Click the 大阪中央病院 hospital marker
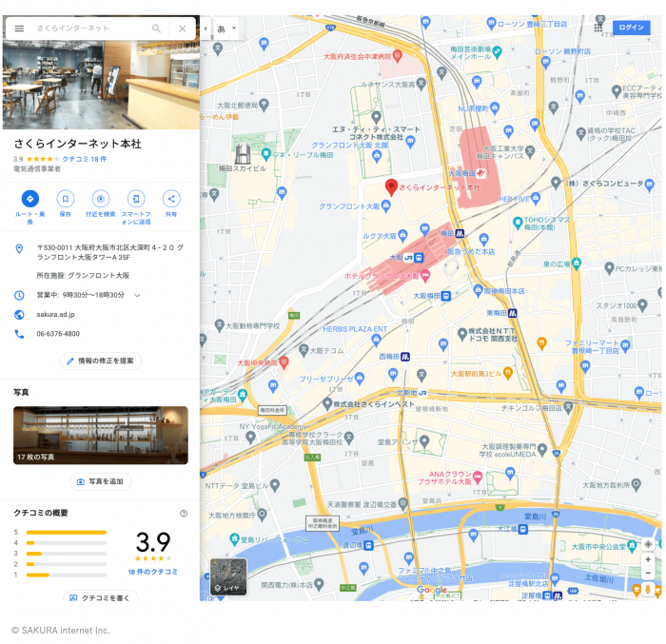666x644 pixels. click(284, 362)
